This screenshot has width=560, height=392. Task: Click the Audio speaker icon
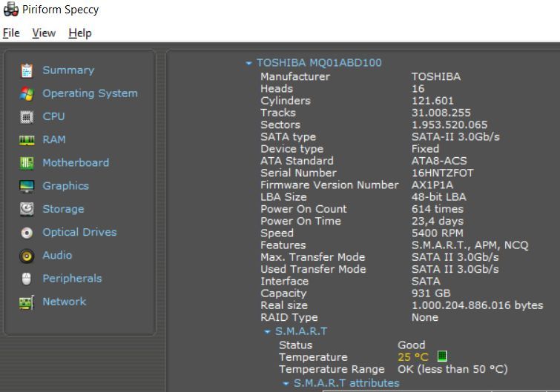[27, 256]
